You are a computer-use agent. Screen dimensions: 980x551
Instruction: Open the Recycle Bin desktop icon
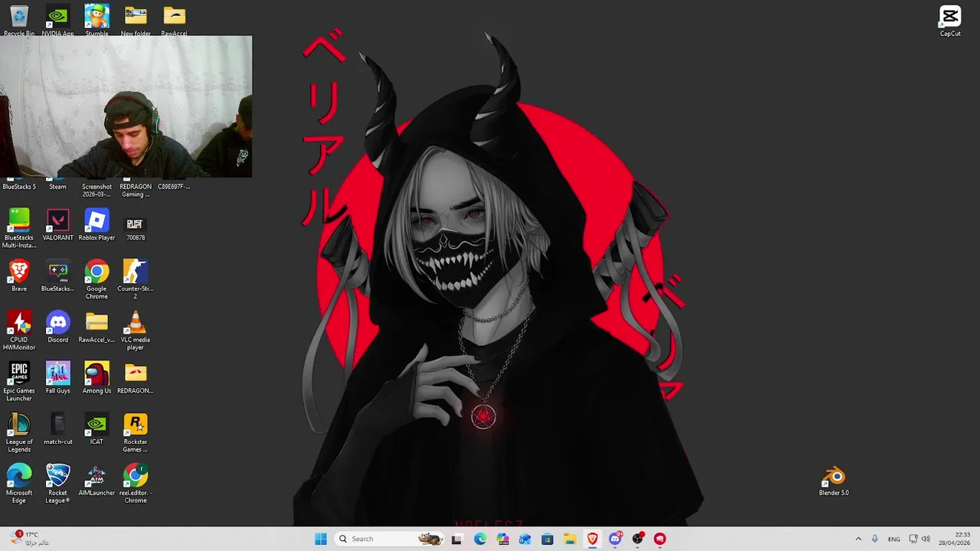pos(19,20)
